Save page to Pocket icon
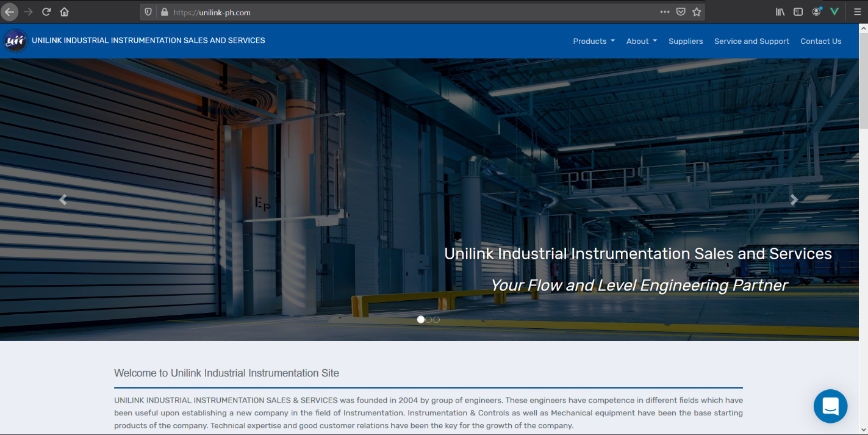Viewport: 868px width, 435px height. pos(681,12)
